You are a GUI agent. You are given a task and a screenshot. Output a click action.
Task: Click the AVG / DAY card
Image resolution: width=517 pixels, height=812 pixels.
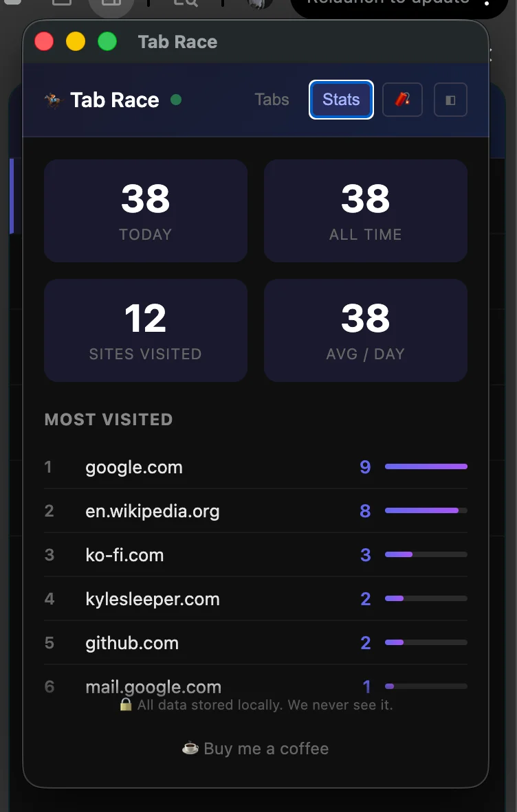(x=365, y=330)
